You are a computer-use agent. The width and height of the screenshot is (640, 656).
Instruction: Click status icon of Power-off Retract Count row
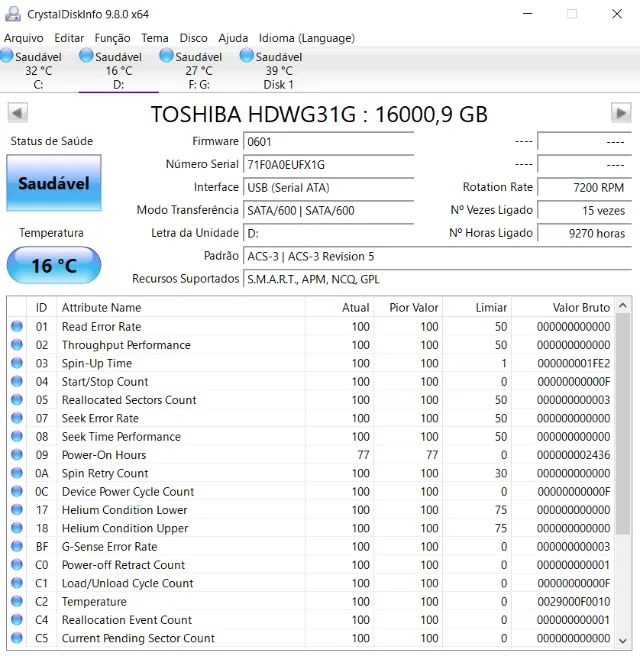pos(17,565)
